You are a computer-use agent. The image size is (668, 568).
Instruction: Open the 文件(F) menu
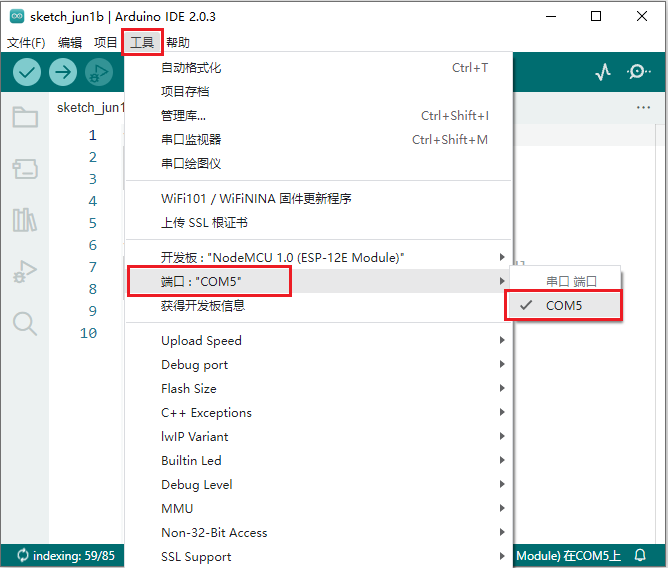pos(26,43)
